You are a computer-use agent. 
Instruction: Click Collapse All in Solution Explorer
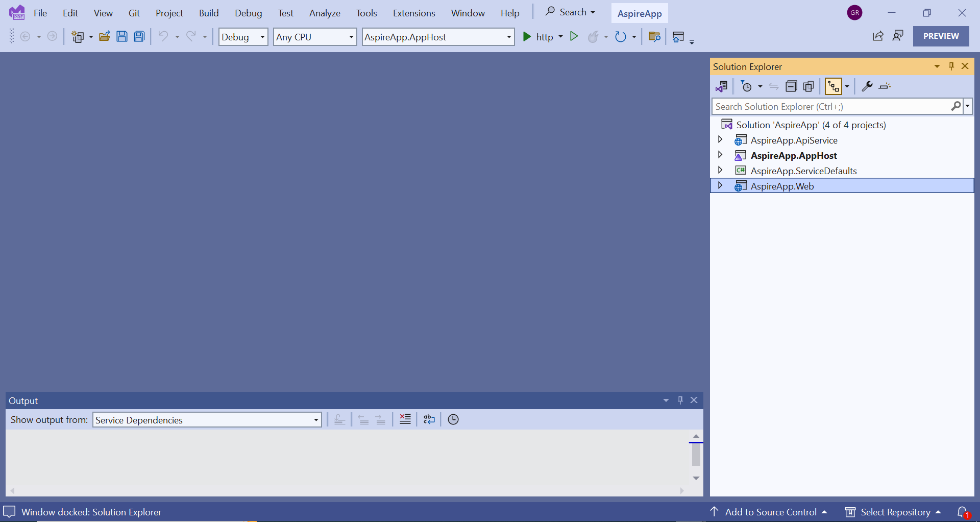pos(791,86)
